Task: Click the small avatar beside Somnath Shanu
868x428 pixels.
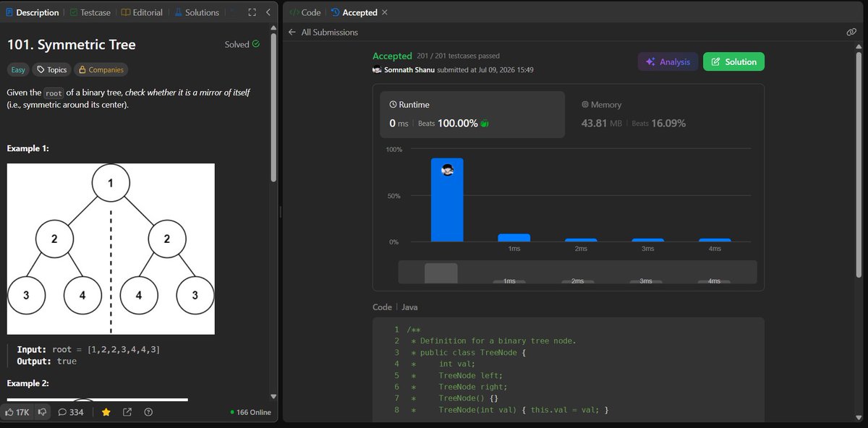Action: point(377,70)
